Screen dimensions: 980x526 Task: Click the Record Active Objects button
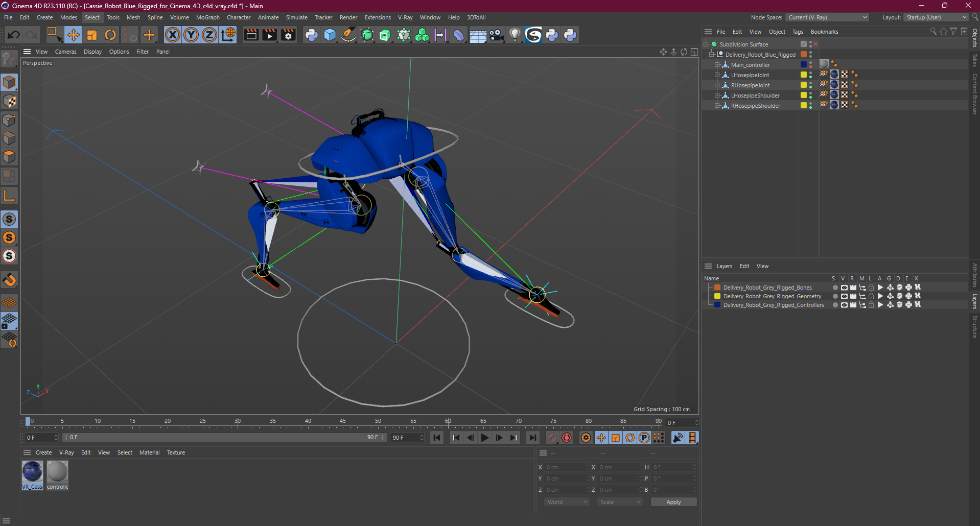tap(552, 438)
